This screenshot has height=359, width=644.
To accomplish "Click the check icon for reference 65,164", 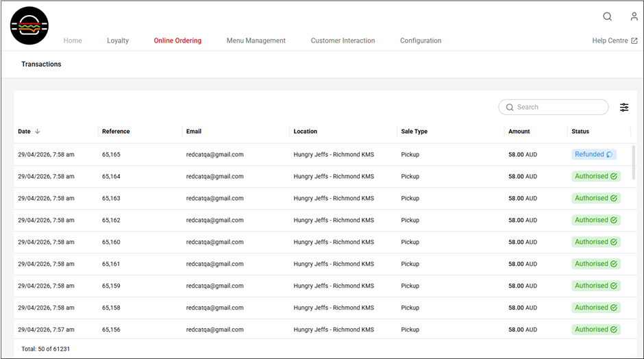I will tap(614, 177).
